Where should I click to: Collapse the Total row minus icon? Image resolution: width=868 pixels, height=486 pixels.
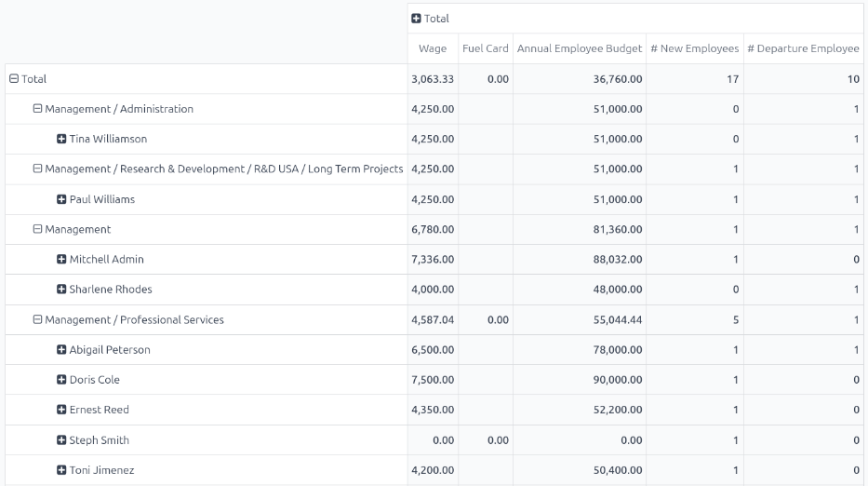[x=14, y=79]
